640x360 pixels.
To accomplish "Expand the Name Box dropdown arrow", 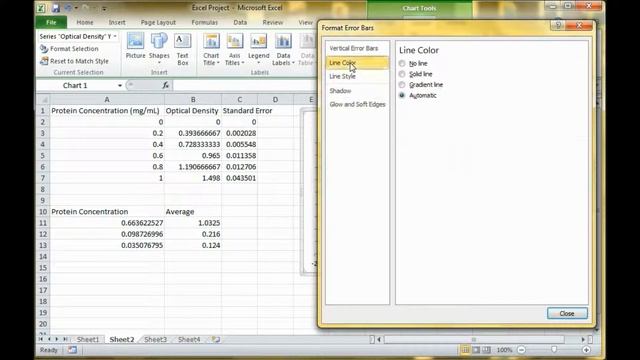I will [120, 85].
